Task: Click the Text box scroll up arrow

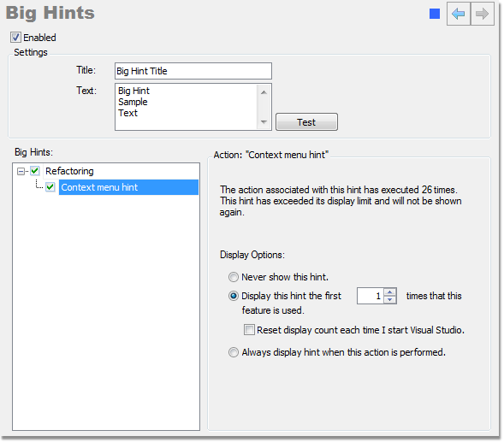Action: (x=264, y=92)
